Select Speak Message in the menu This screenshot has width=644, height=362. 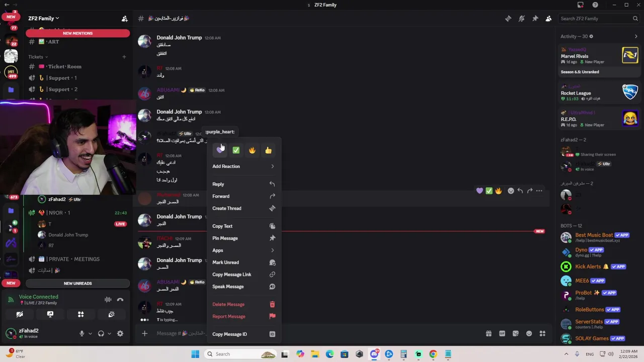[244, 287]
